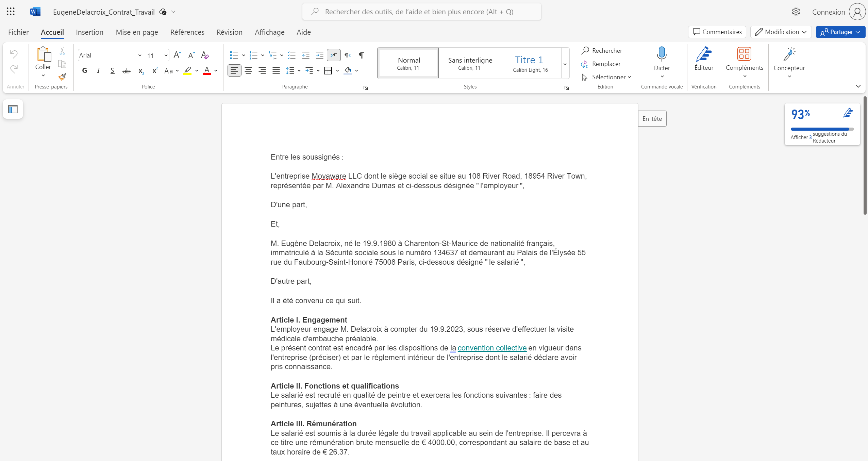
Task: Switch to the Affichage tab
Action: 269,32
